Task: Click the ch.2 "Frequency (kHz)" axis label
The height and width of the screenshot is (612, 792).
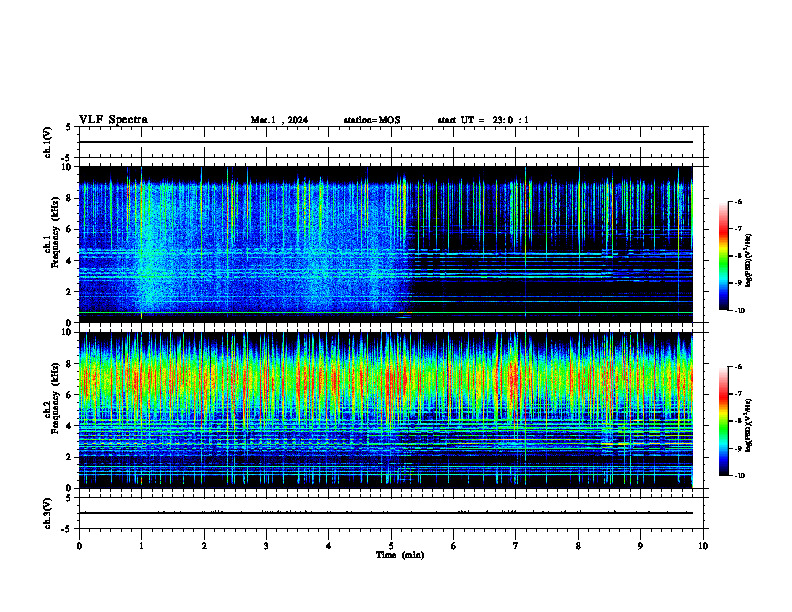Action: point(56,398)
